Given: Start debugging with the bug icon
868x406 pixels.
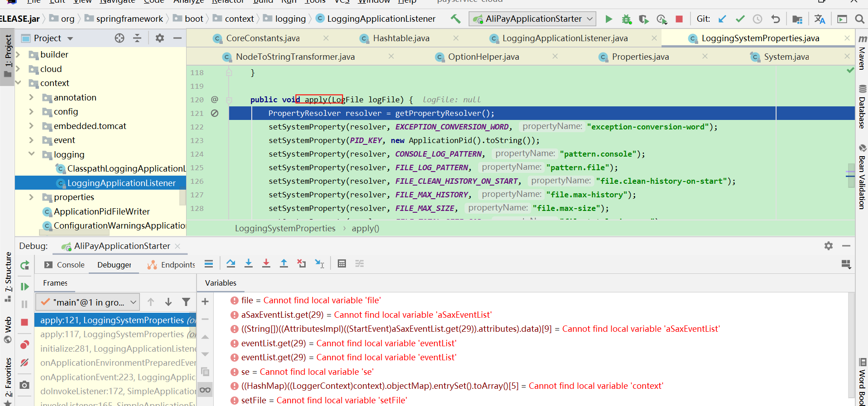Looking at the screenshot, I should point(626,19).
